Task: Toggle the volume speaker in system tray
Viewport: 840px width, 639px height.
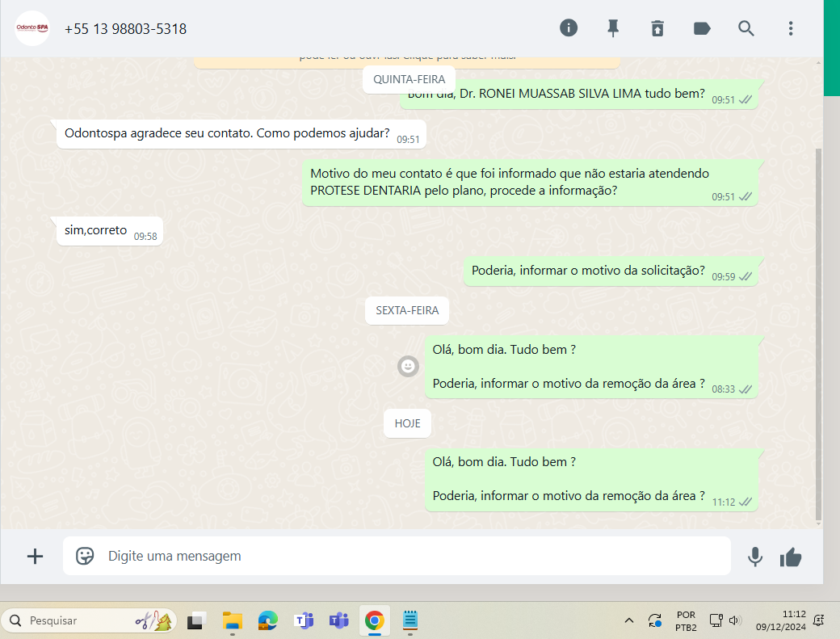Action: [x=734, y=620]
